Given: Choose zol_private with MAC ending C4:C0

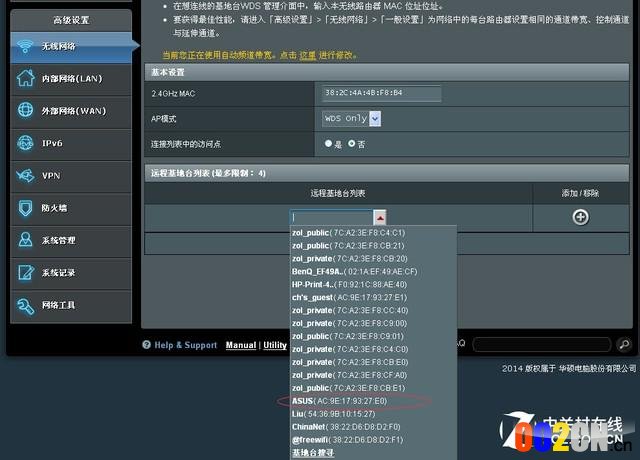Looking at the screenshot, I should pyautogui.click(x=350, y=349).
